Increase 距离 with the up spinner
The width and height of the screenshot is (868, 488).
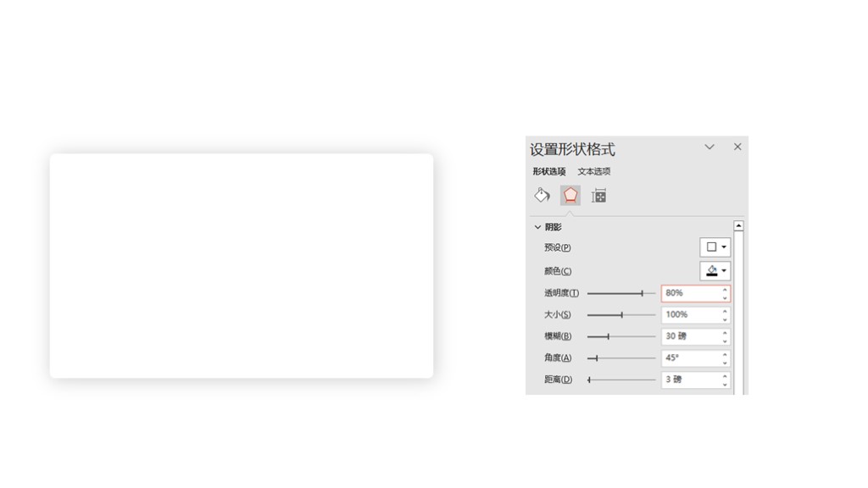pyautogui.click(x=725, y=375)
